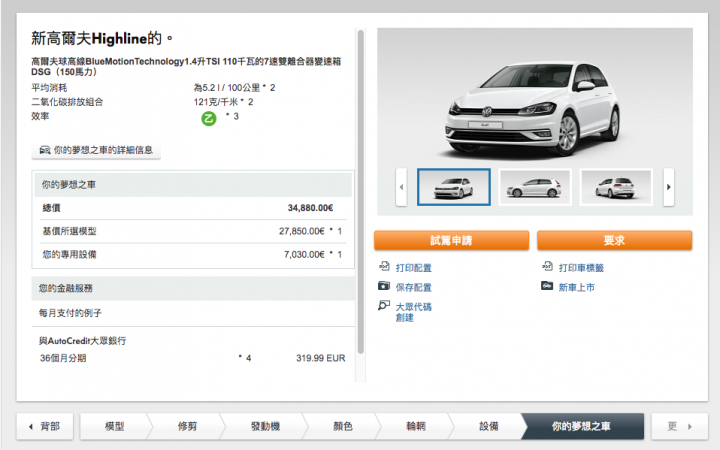The width and height of the screenshot is (720, 450).
Task: Click the 總價 34,880.00€ row
Action: point(193,208)
